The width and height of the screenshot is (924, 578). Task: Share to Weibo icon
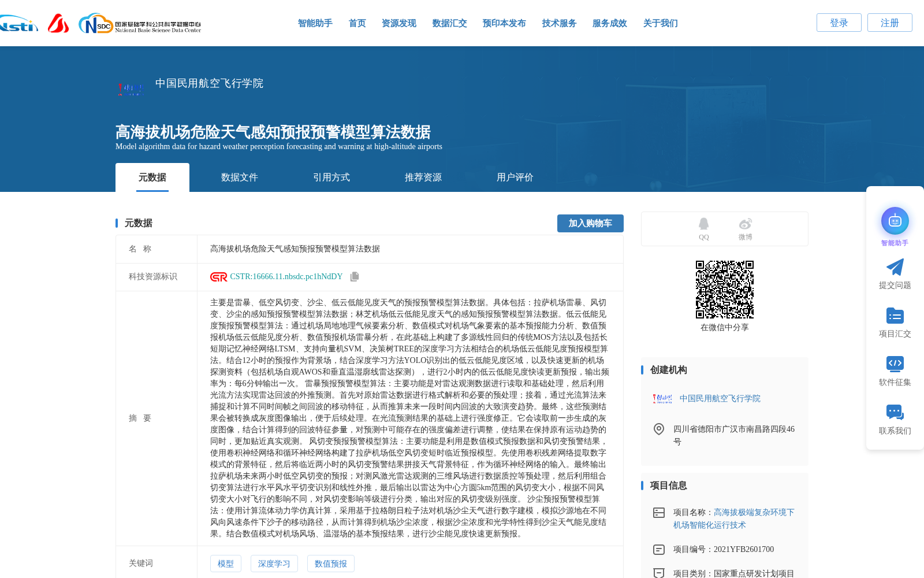[745, 224]
